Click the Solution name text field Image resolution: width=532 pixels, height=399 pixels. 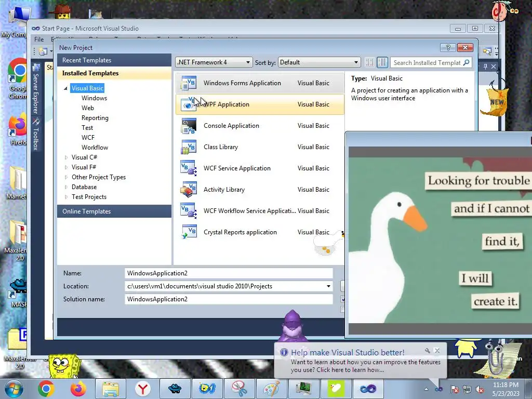pos(229,299)
